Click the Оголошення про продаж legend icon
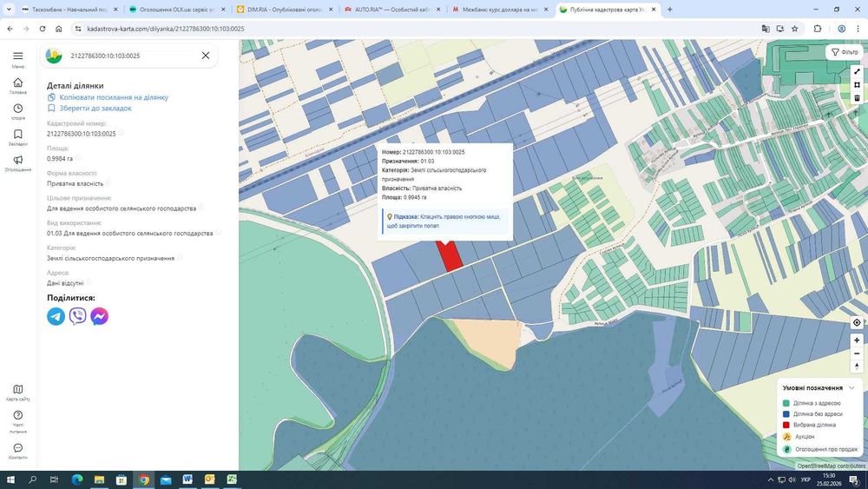 (786, 450)
